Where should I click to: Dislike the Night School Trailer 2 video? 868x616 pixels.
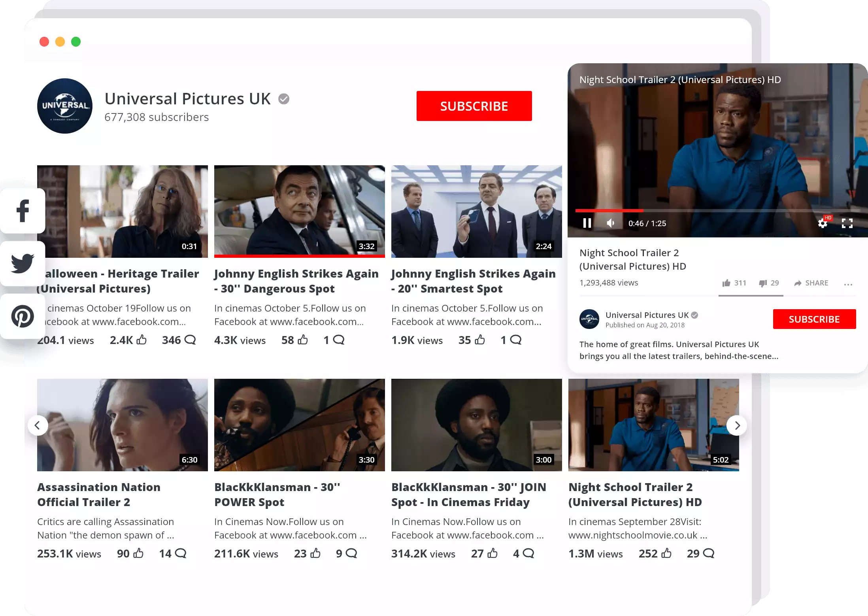[769, 283]
